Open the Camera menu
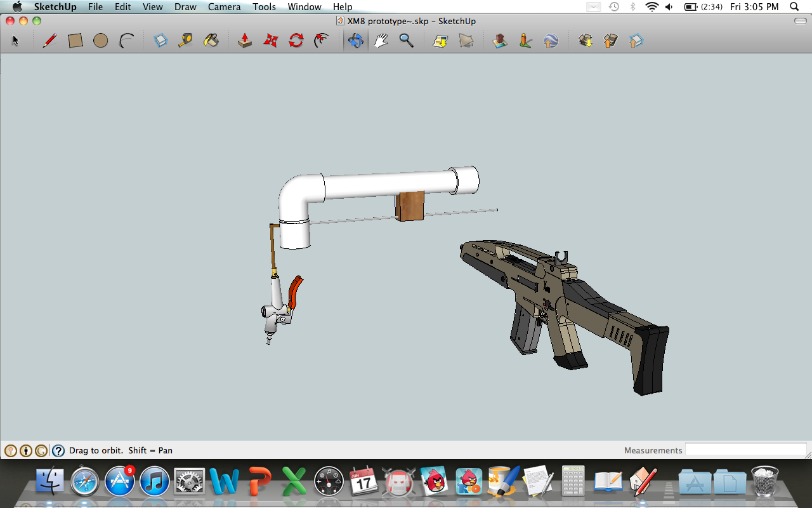This screenshot has height=508, width=812. (224, 7)
